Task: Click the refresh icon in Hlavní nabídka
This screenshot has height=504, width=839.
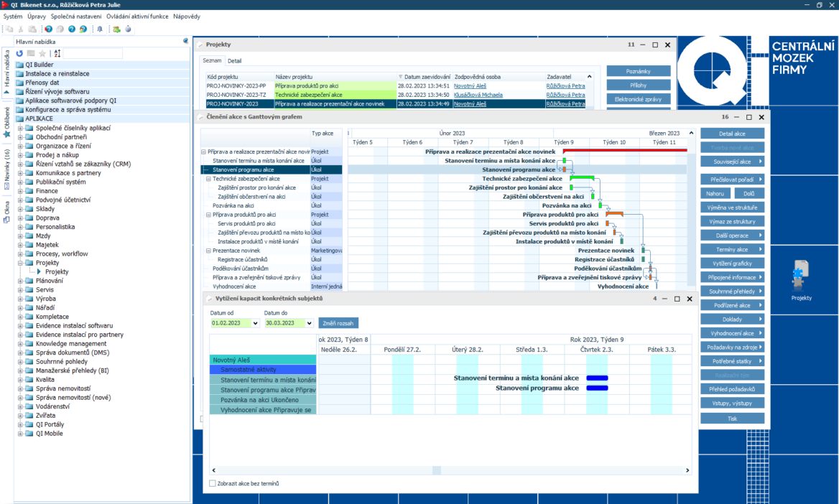Action: tap(20, 54)
